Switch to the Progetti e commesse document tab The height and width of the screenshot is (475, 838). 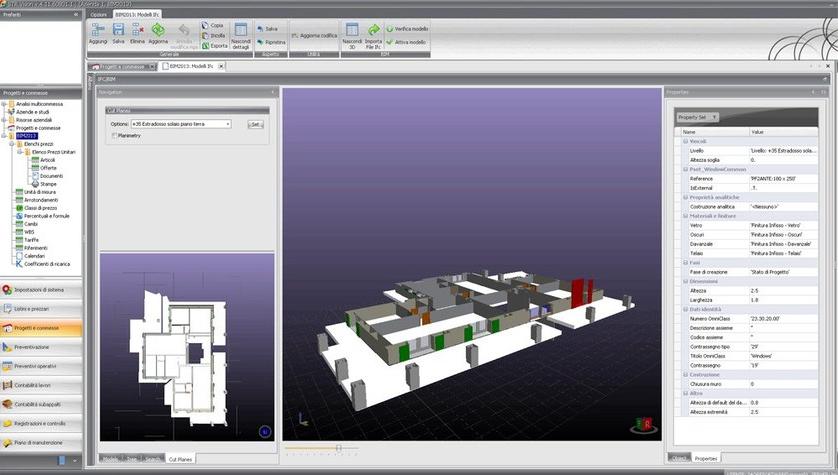click(x=122, y=67)
